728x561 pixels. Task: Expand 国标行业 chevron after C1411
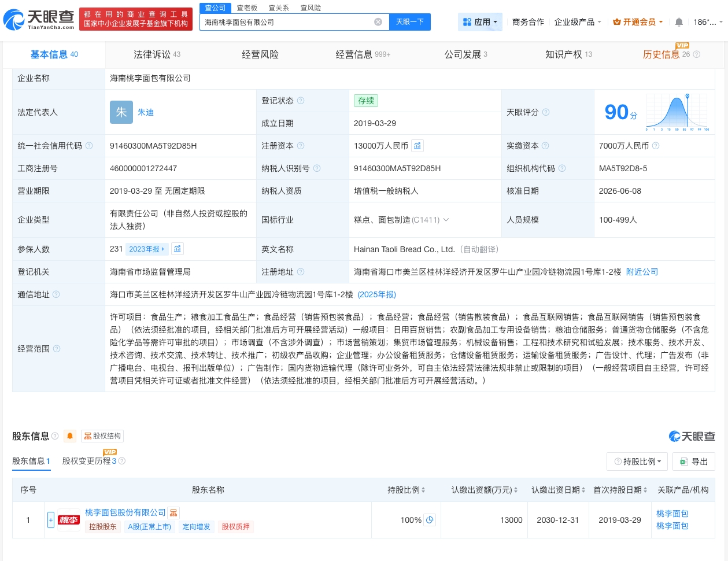[446, 220]
